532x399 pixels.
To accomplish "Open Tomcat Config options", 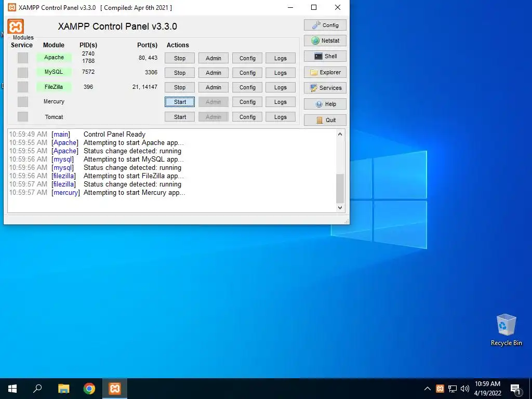I will point(247,117).
